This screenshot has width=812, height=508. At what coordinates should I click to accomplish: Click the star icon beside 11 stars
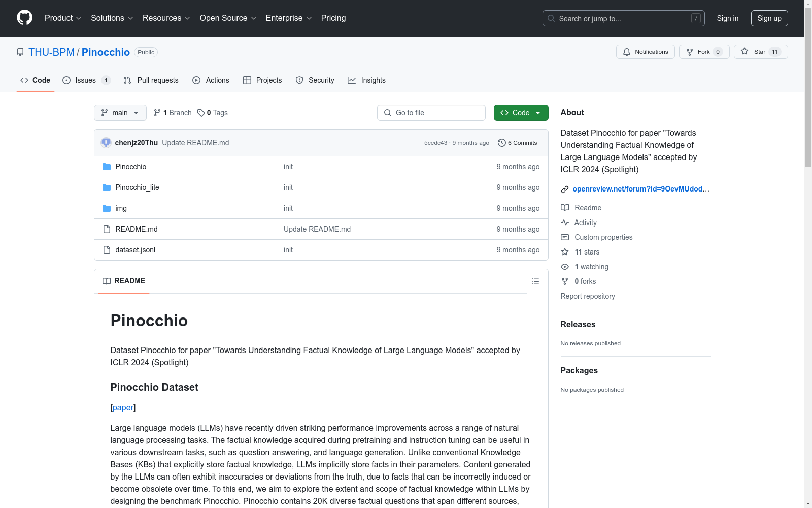[565, 252]
